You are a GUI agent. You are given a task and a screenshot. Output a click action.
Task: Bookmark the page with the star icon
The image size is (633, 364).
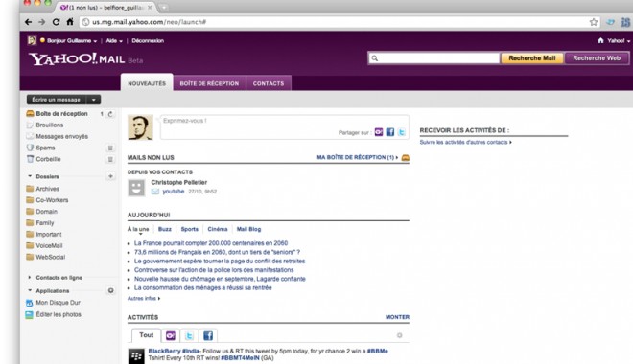[x=594, y=22]
